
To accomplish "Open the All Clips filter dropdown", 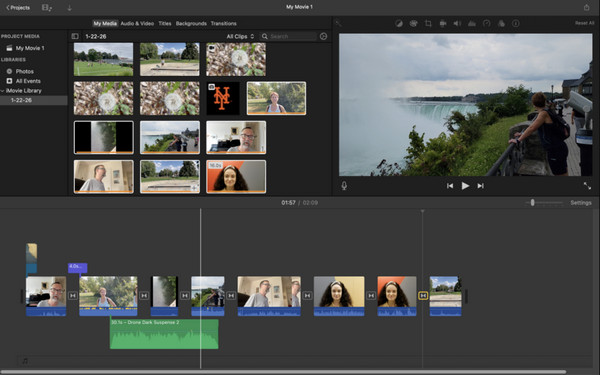I will coord(240,36).
